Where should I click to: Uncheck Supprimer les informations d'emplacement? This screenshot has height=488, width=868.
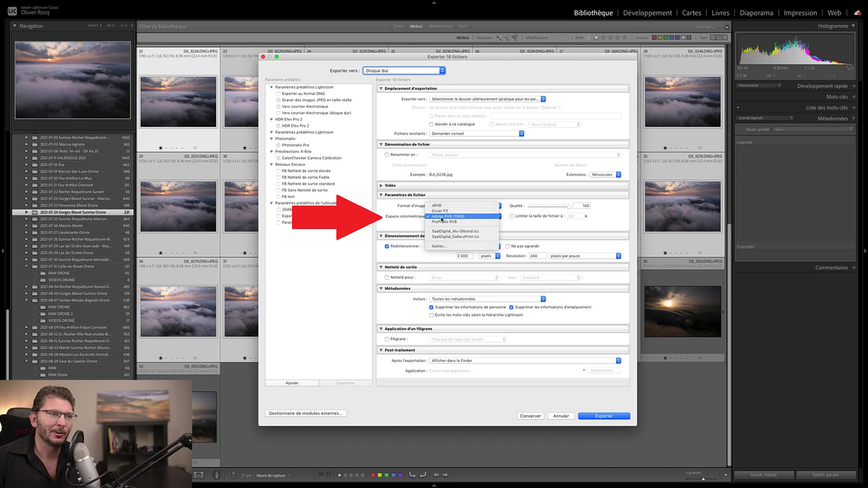coord(512,307)
